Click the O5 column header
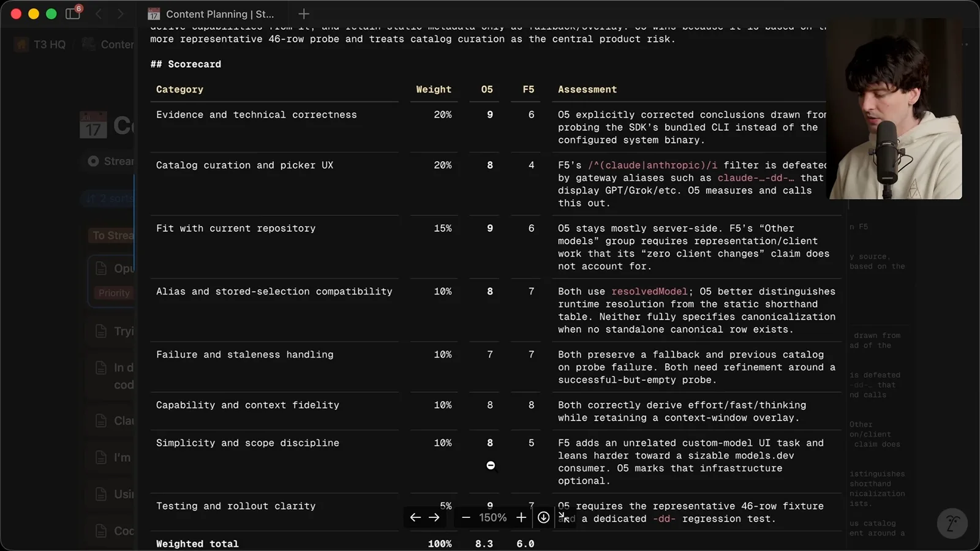This screenshot has width=980, height=551. click(487, 89)
